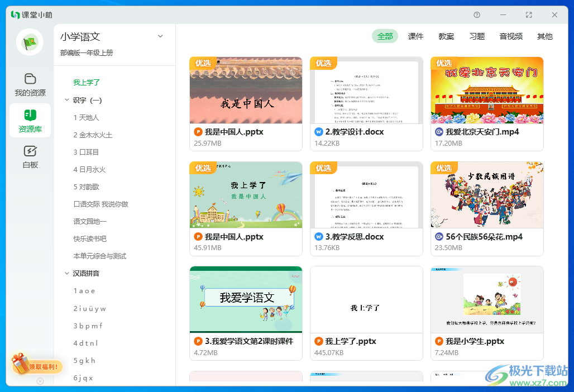574x392 pixels.
Task: Click video icon of 我爱北京天安门.mp4
Action: tap(439, 132)
